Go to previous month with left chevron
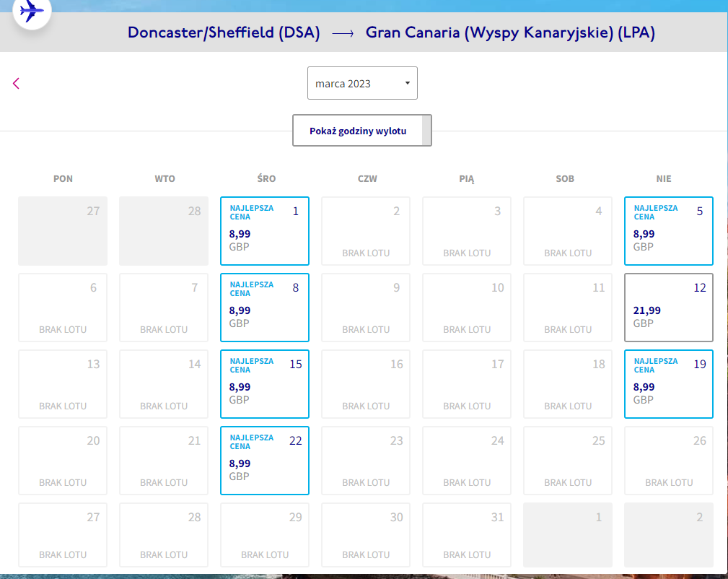 point(17,83)
